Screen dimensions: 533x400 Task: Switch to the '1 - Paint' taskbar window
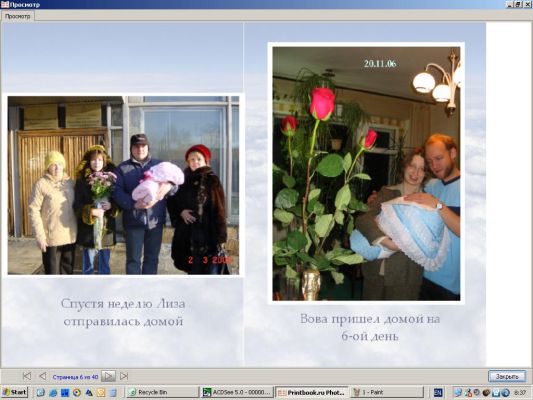point(387,392)
